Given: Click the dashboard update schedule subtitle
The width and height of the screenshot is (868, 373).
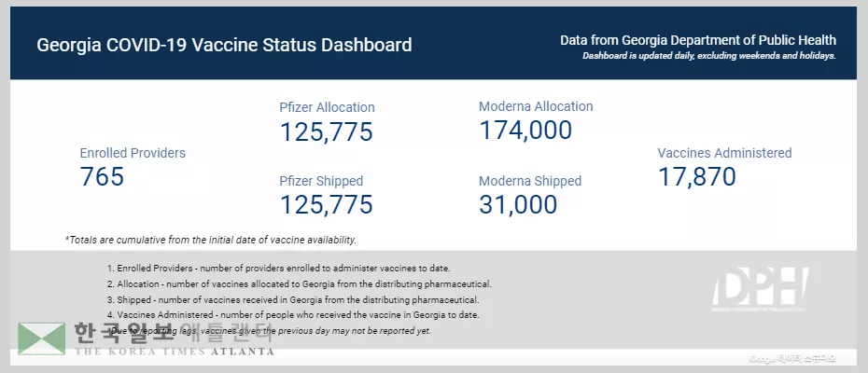Looking at the screenshot, I should pyautogui.click(x=708, y=56).
